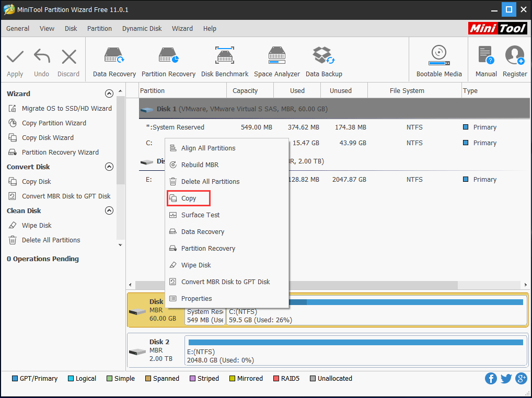The height and width of the screenshot is (398, 532).
Task: Click the Logical legend color swatch
Action: coord(71,378)
